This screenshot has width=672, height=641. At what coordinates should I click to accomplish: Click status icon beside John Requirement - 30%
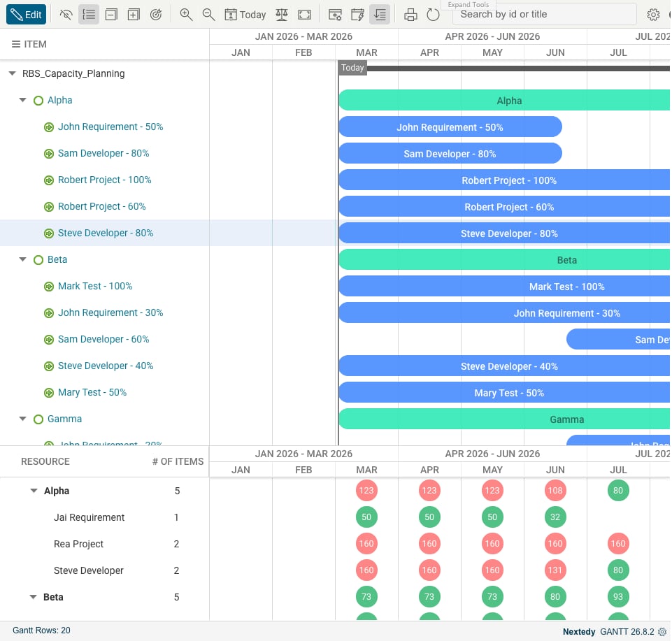[x=49, y=313]
